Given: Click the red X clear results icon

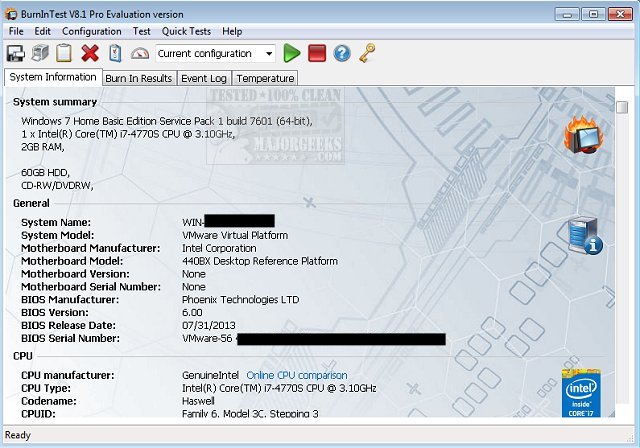Looking at the screenshot, I should coord(90,53).
